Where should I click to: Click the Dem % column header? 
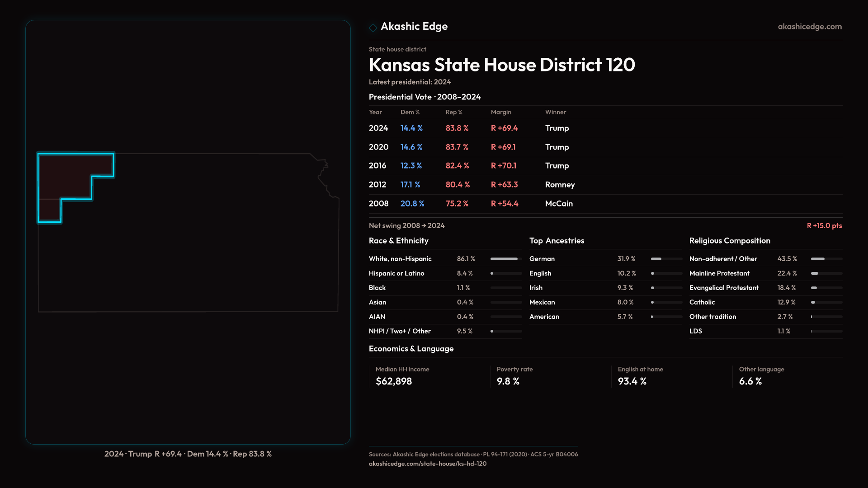click(x=410, y=112)
